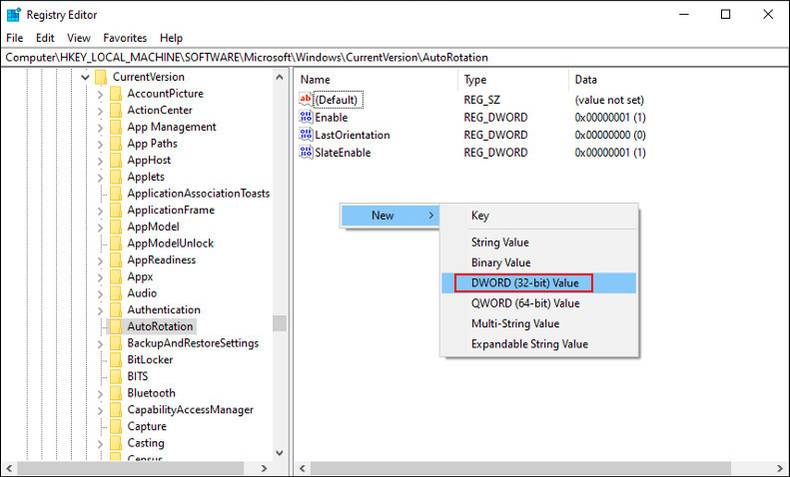The width and height of the screenshot is (790, 477).
Task: Expand the Applets key
Action: [100, 177]
